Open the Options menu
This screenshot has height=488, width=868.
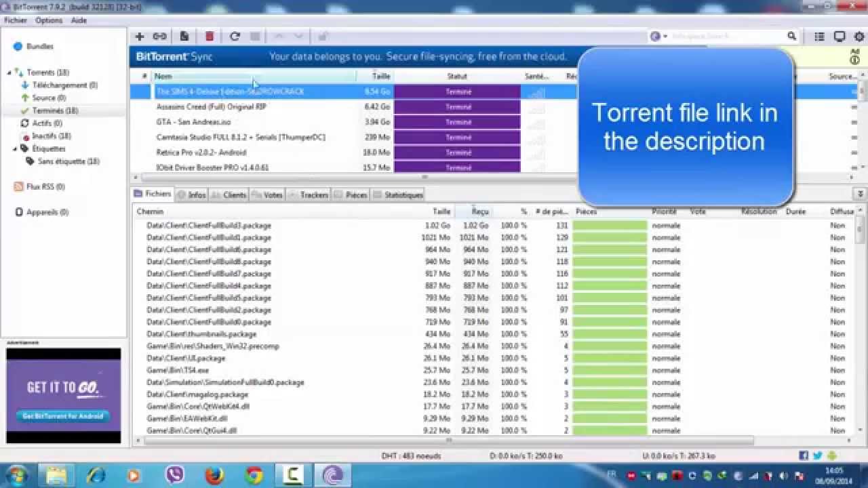[49, 20]
